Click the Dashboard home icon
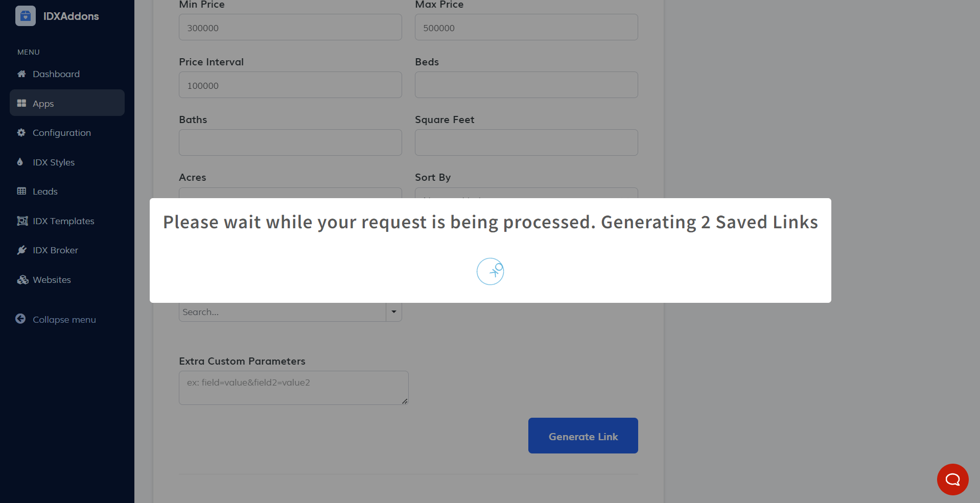The image size is (980, 503). click(x=21, y=74)
